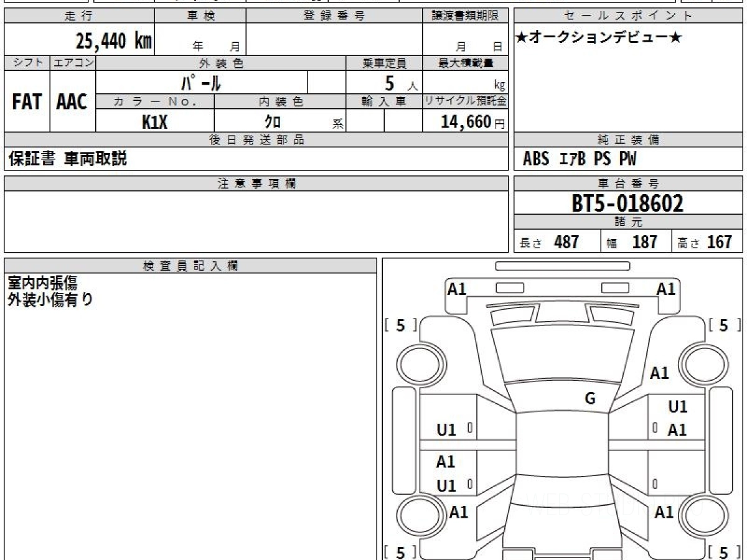
Task: Select the 高さ 167 dimension cell
Action: (707, 241)
